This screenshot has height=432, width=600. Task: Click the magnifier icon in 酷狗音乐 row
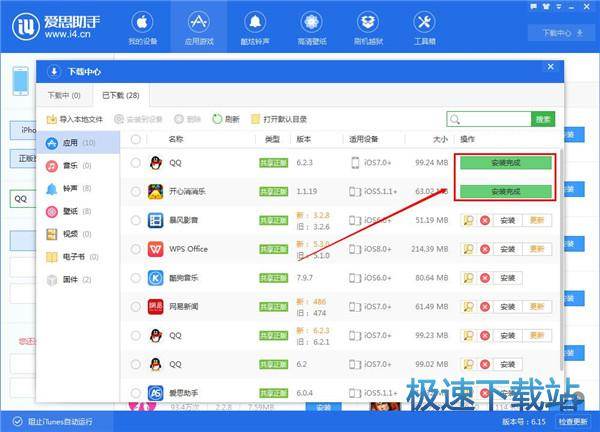468,278
